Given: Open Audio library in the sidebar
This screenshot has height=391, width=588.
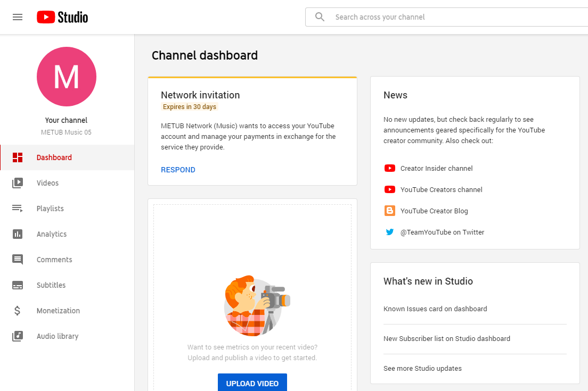Looking at the screenshot, I should [67, 336].
